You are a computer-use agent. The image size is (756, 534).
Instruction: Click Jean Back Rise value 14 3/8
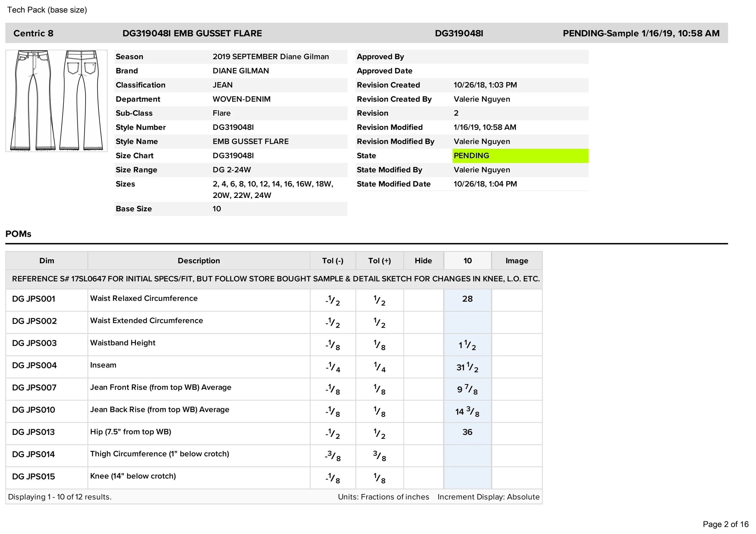[x=467, y=412]
